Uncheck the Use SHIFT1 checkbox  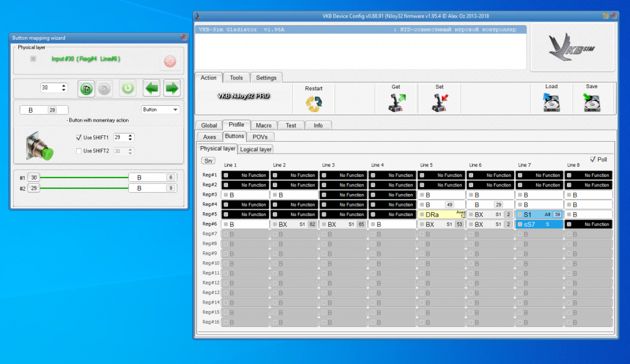[x=79, y=137]
